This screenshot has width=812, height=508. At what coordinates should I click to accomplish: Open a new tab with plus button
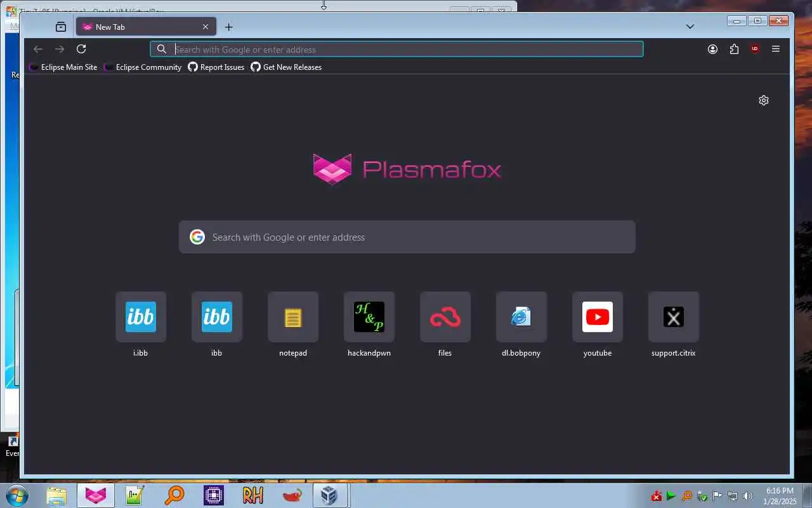229,27
